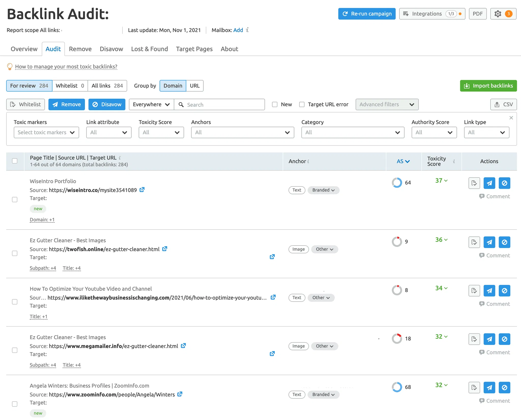Click Comment icon for zoominfo.com row
521x420 pixels.
(482, 401)
